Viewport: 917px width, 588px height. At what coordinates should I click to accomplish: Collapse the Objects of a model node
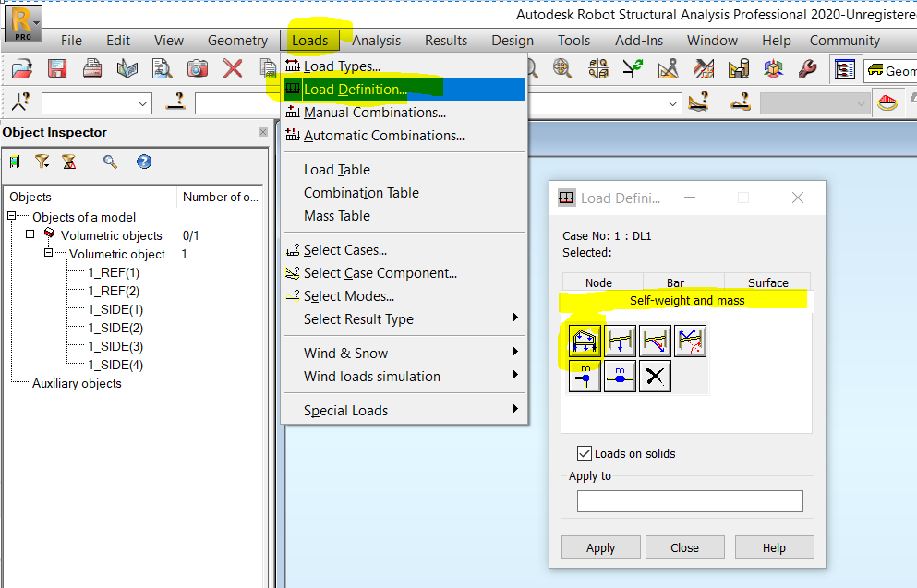(x=12, y=216)
